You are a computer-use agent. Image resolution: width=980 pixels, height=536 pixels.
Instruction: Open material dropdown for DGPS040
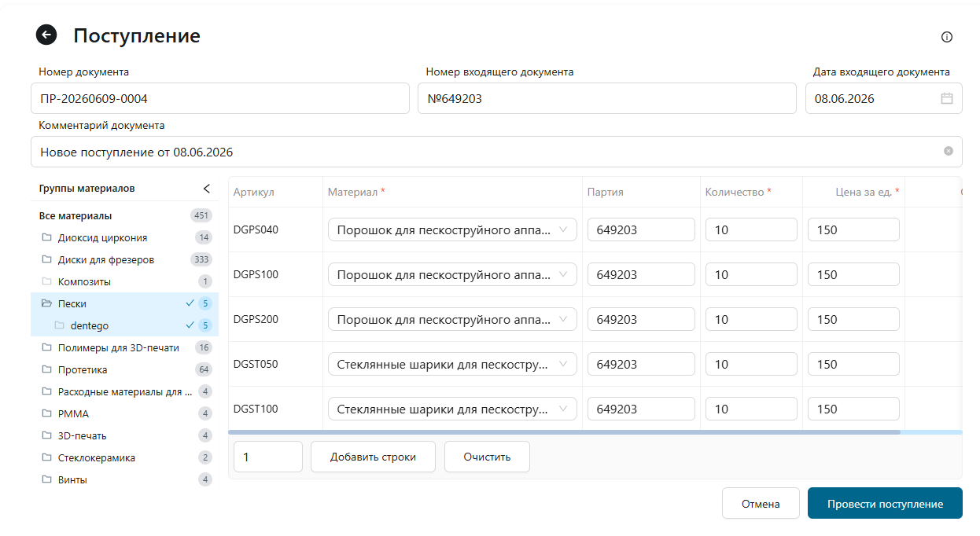point(452,229)
